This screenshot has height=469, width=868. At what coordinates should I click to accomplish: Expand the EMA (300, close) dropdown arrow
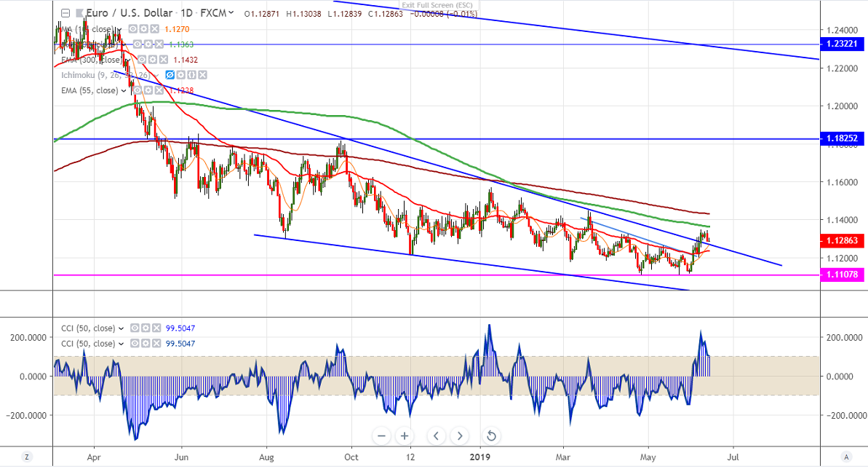[x=129, y=60]
